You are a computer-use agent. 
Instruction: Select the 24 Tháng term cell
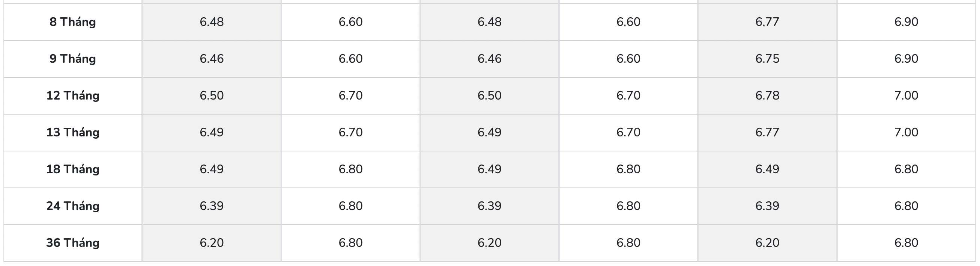coord(72,206)
